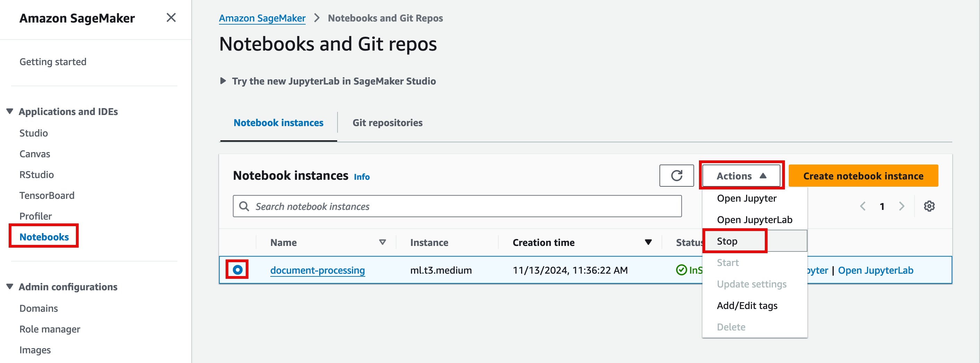
Task: Open Studio in the sidebar navigation
Action: click(x=34, y=133)
